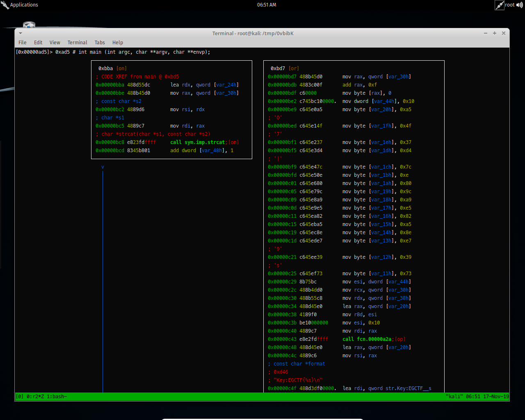
Task: Click the 17-Nov-19 date in tmux status
Action: 495,397
